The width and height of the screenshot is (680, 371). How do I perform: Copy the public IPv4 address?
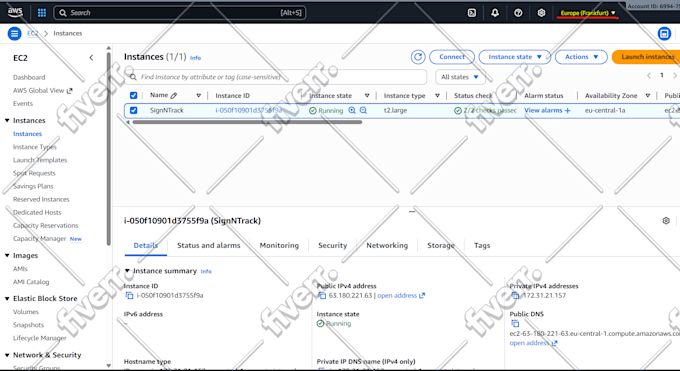[322, 295]
